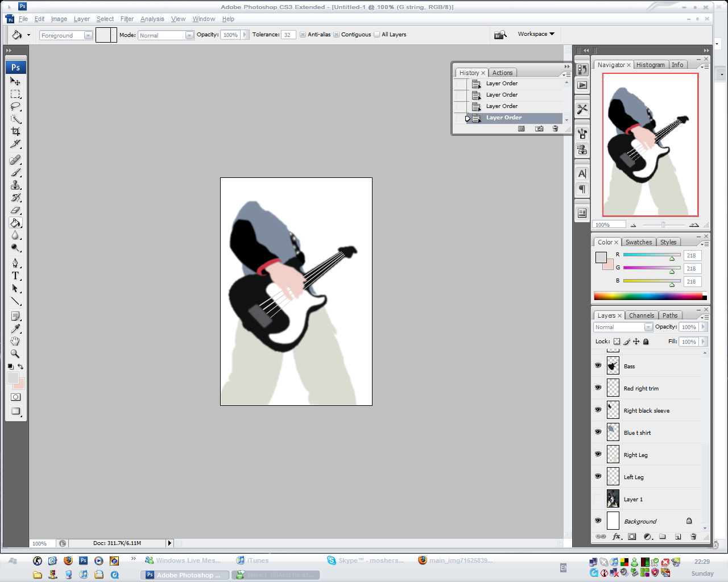Select the Eyedropper tool
The width and height of the screenshot is (728, 582).
[x=15, y=329]
